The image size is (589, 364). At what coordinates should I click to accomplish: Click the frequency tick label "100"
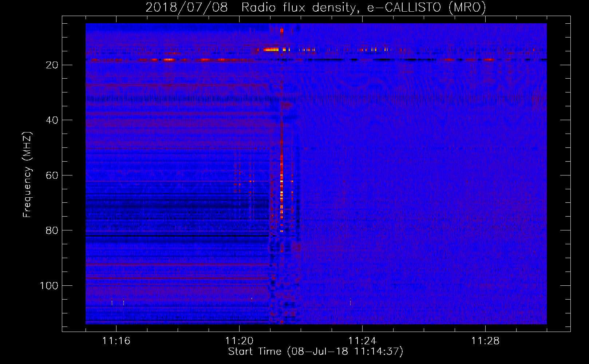[x=49, y=286]
